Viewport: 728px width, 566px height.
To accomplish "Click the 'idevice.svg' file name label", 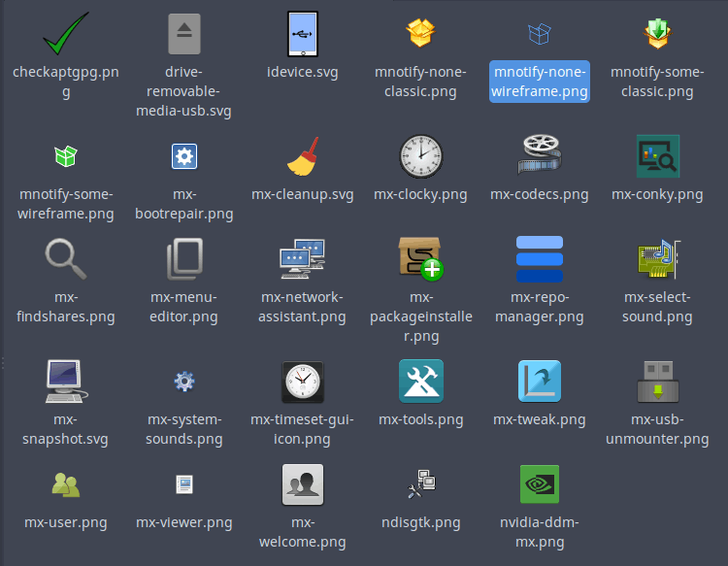I will click(302, 72).
